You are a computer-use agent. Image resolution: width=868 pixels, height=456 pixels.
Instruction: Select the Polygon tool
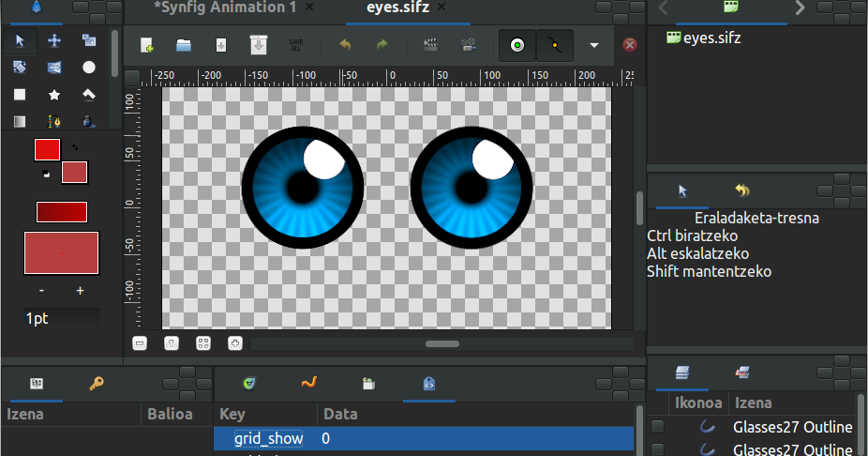pos(88,95)
